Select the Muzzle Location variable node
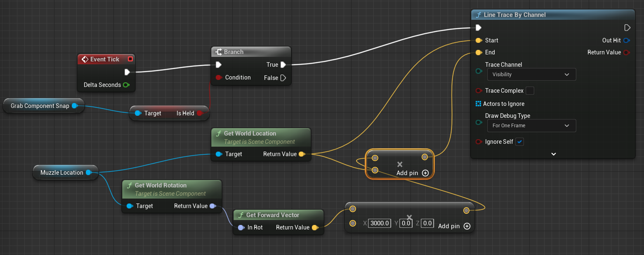Image resolution: width=644 pixels, height=255 pixels. click(x=65, y=173)
